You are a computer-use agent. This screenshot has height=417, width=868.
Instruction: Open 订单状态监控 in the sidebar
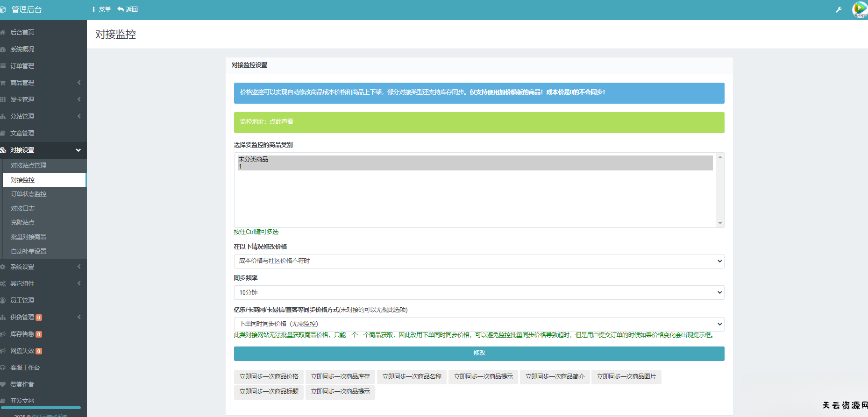click(x=28, y=194)
